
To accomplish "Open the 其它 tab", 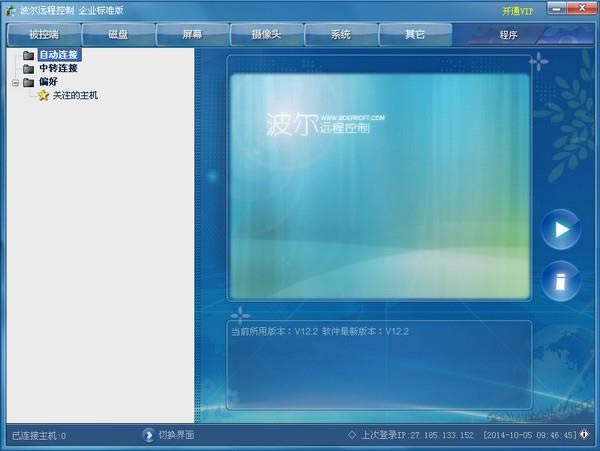I will click(415, 34).
